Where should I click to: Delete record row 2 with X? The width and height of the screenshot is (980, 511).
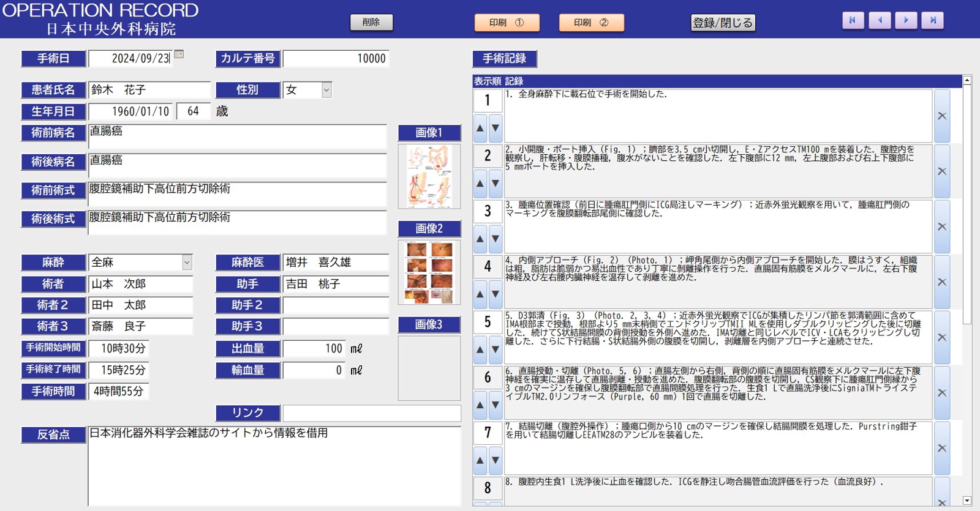point(942,171)
